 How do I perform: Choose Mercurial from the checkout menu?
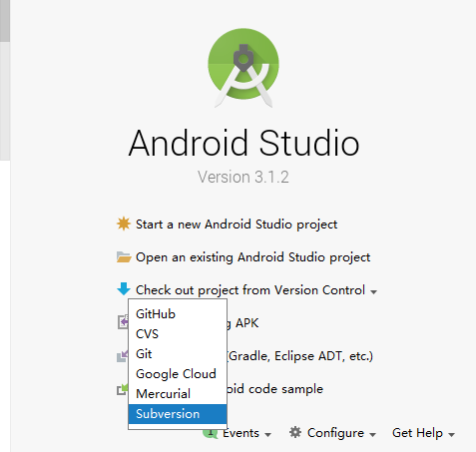178,394
